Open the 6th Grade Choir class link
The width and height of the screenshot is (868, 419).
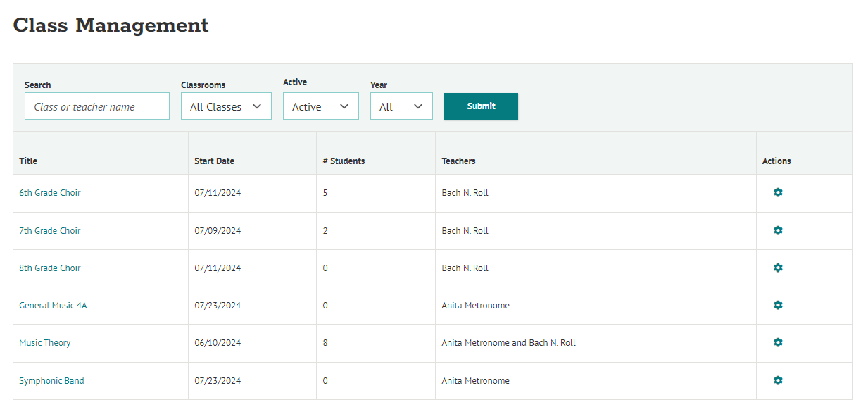coord(50,193)
